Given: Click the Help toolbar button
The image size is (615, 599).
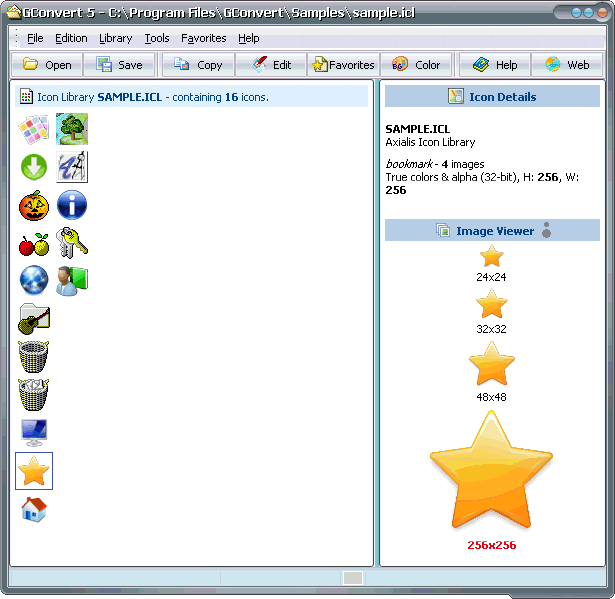Looking at the screenshot, I should click(x=495, y=65).
